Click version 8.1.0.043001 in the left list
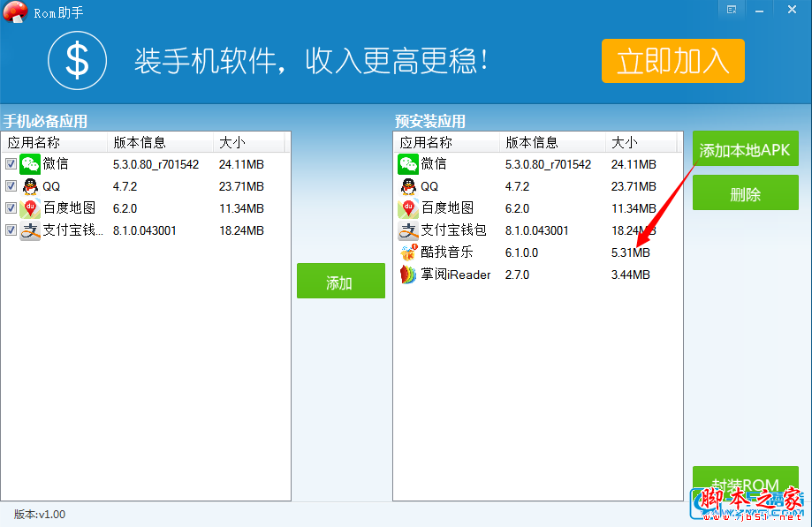Viewport: 812px width, 527px height. click(145, 230)
